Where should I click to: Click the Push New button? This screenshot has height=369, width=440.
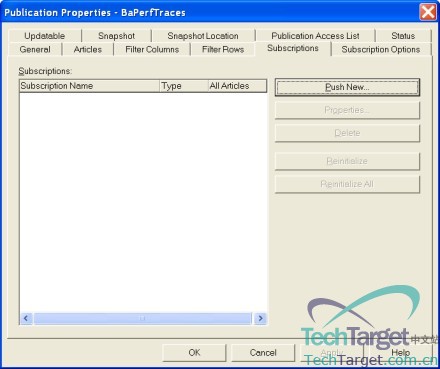click(x=347, y=87)
